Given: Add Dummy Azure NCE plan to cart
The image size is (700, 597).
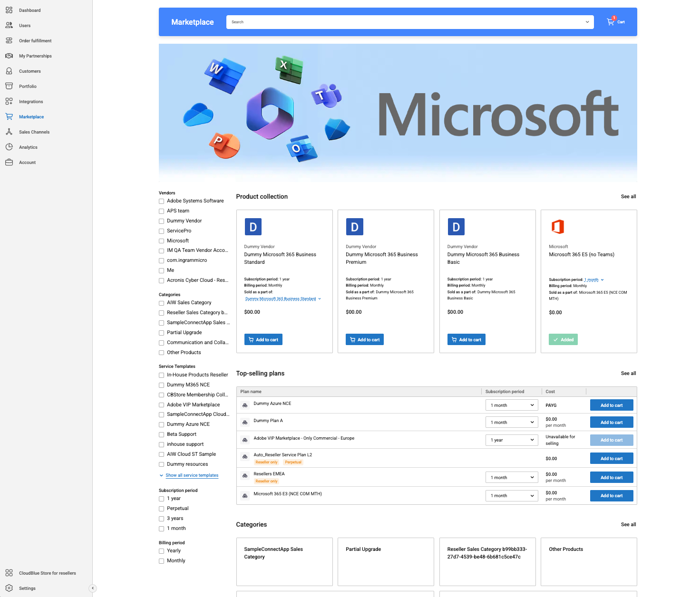Looking at the screenshot, I should point(612,405).
